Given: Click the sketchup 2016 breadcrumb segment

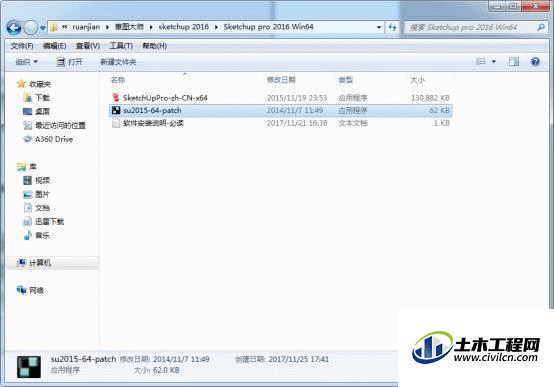Looking at the screenshot, I should tap(183, 27).
